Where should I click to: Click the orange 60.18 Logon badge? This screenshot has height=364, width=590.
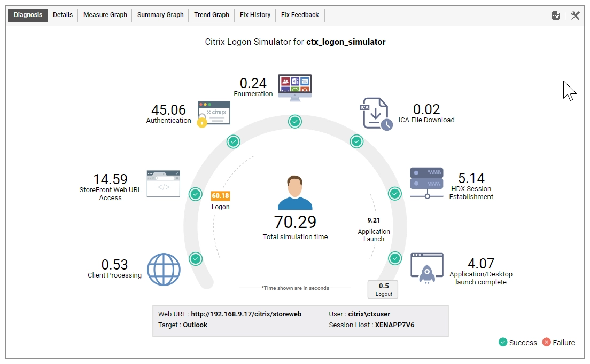click(x=221, y=196)
